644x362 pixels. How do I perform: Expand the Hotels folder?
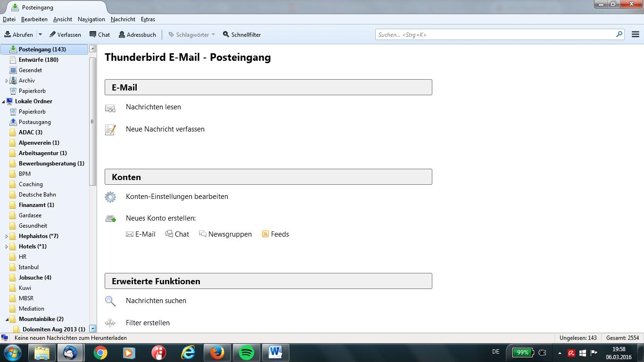pyautogui.click(x=7, y=247)
